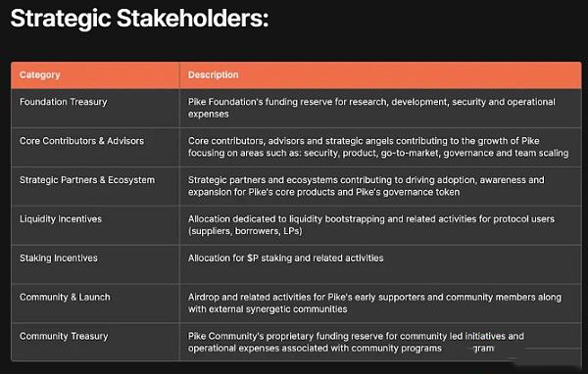588x374 pixels.
Task: Click the operational expenses community programs text
Action: coord(315,349)
